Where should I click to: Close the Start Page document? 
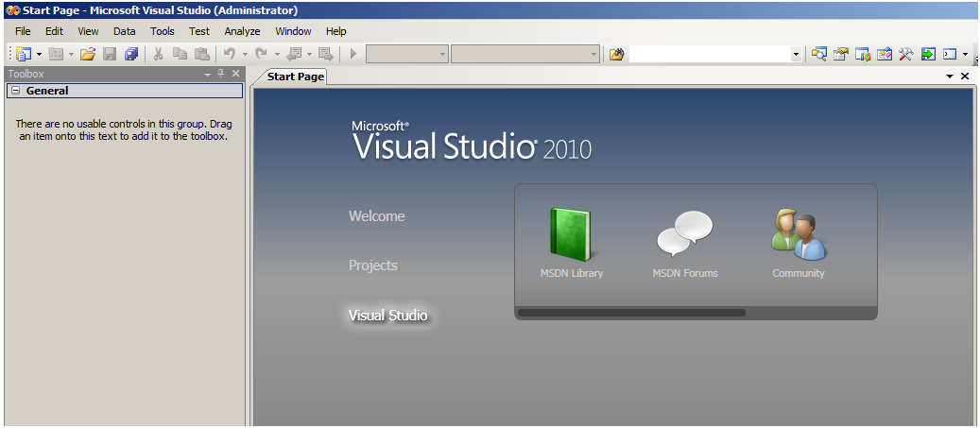click(964, 77)
